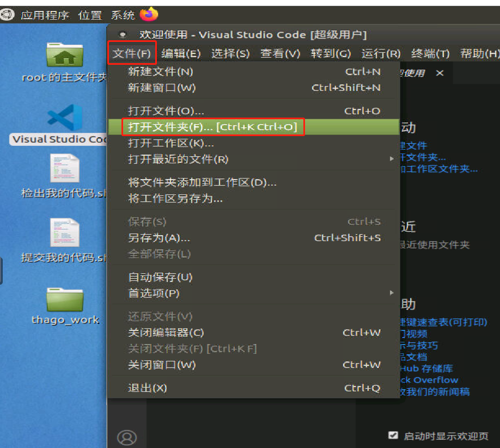Choose 关闭编辑器(C) menu entry
Viewport: 500px width, 448px height.
point(253,333)
